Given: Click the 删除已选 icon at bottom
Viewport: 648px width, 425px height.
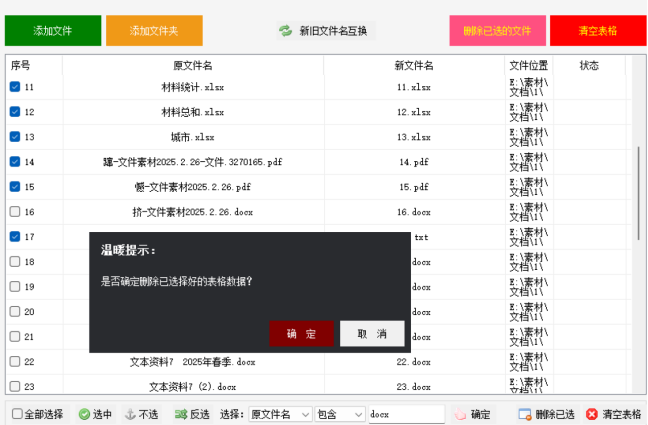Looking at the screenshot, I should pos(525,414).
